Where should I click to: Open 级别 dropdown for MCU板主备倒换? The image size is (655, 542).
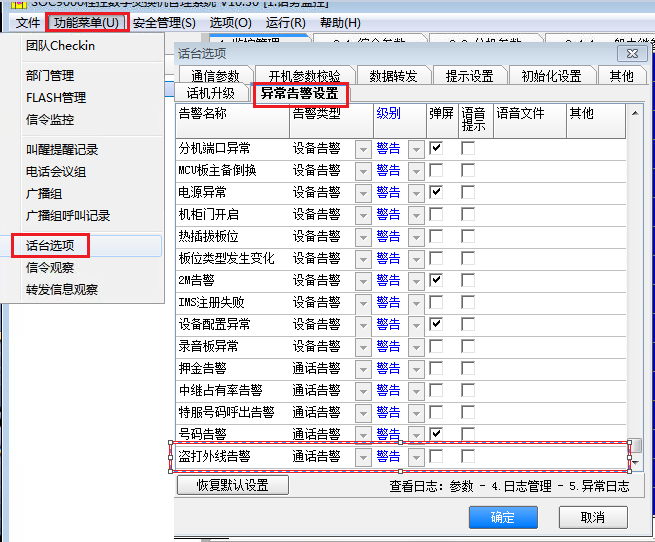coord(416,170)
